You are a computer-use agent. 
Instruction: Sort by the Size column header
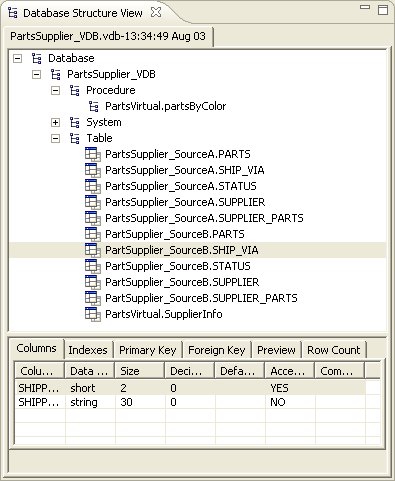click(x=139, y=371)
